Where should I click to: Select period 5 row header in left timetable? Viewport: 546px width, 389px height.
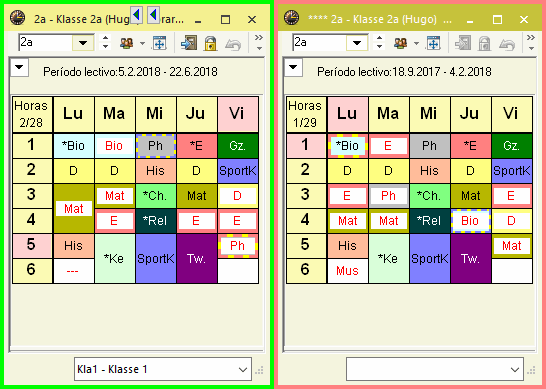pos(32,246)
